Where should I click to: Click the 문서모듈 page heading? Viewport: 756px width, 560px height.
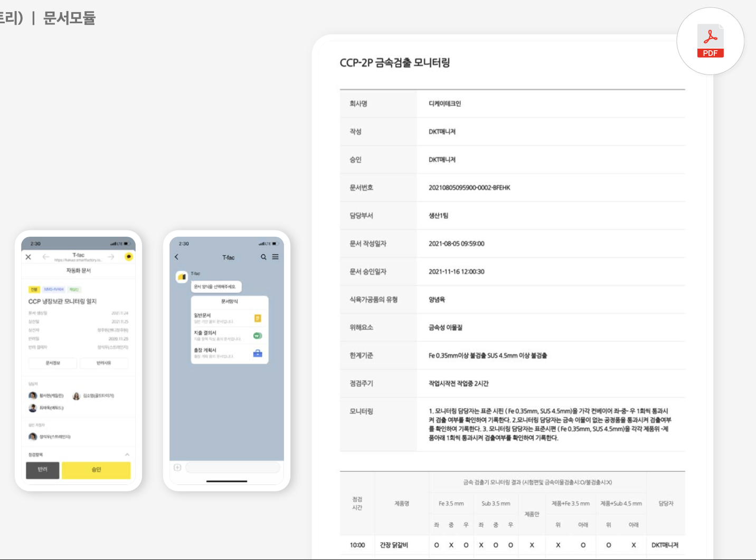tap(69, 18)
